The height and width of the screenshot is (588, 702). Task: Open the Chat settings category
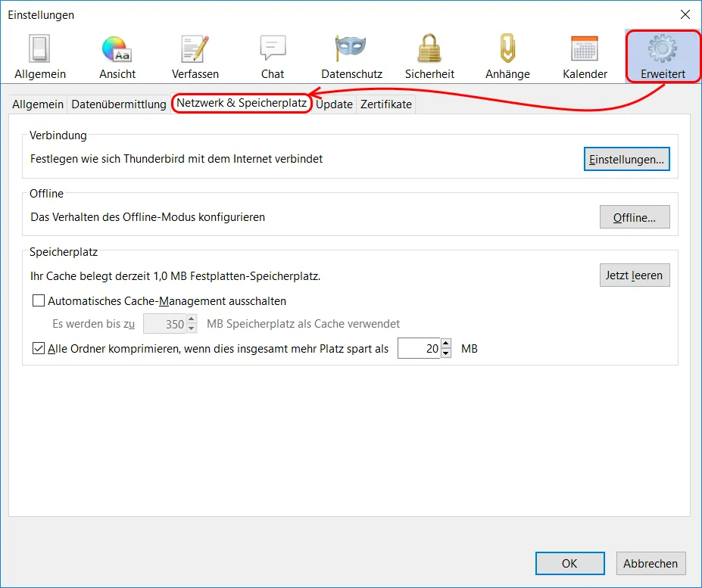point(273,57)
